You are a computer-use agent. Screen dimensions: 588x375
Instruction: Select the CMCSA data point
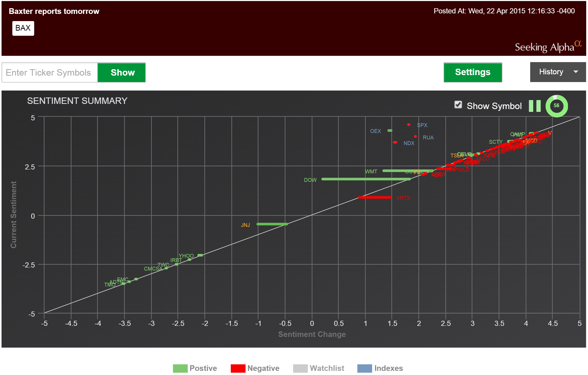(x=166, y=268)
